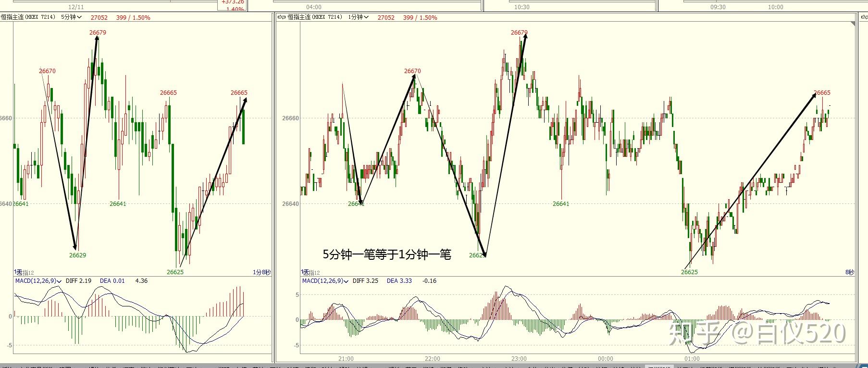Click the 12/11 date label at top

click(x=76, y=7)
